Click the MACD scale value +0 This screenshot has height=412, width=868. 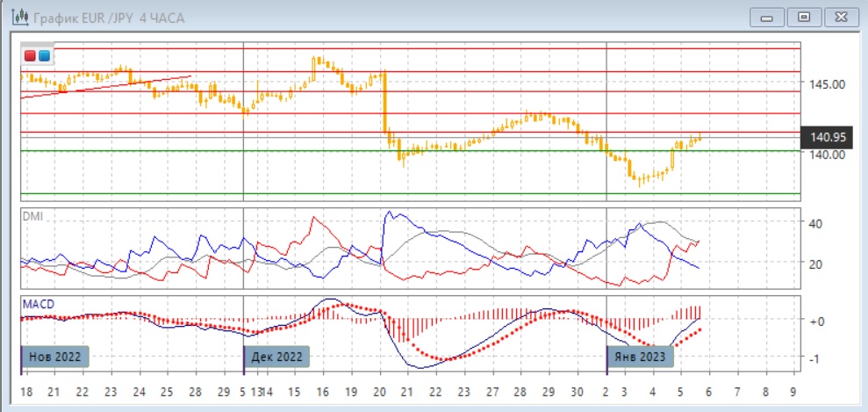tap(815, 322)
